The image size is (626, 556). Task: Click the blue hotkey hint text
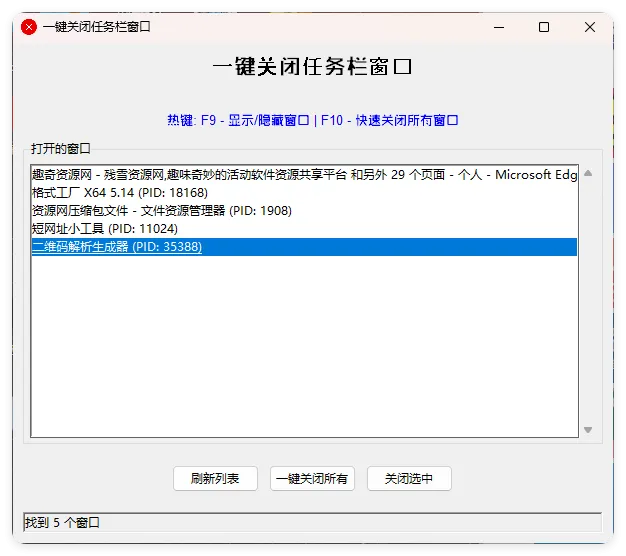coord(313,121)
